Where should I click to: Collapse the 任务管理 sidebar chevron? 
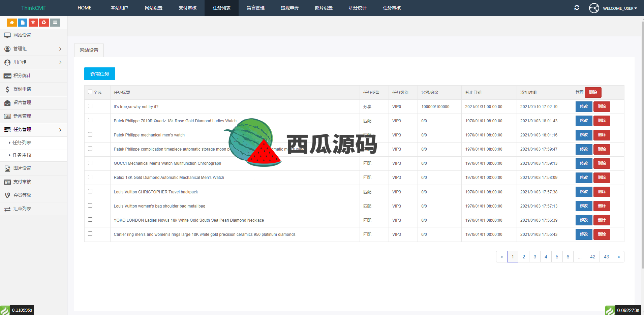point(60,130)
